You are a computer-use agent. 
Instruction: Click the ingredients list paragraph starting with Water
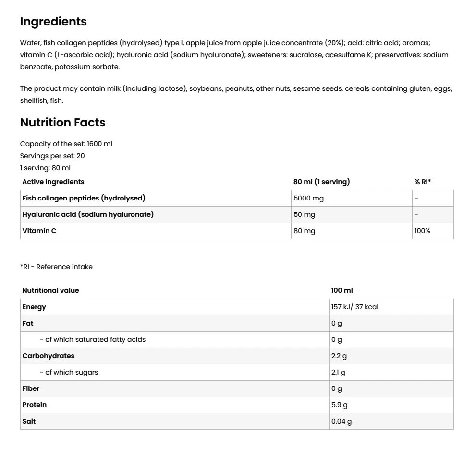(x=234, y=55)
